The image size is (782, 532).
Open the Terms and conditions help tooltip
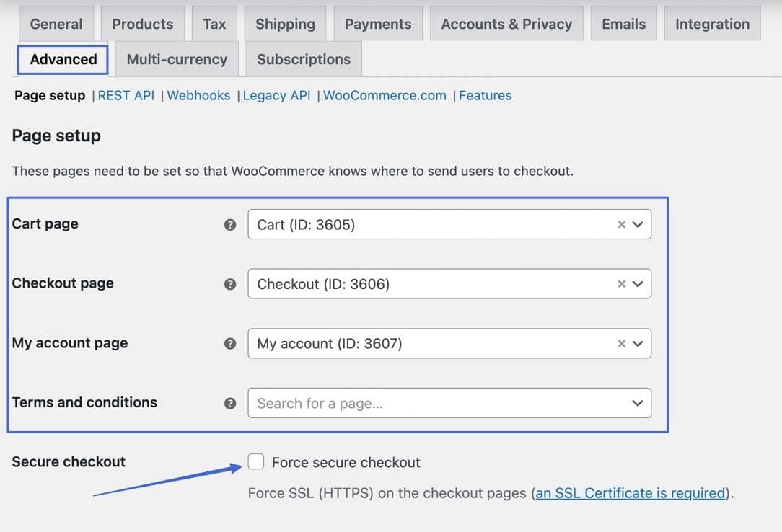[x=229, y=403]
